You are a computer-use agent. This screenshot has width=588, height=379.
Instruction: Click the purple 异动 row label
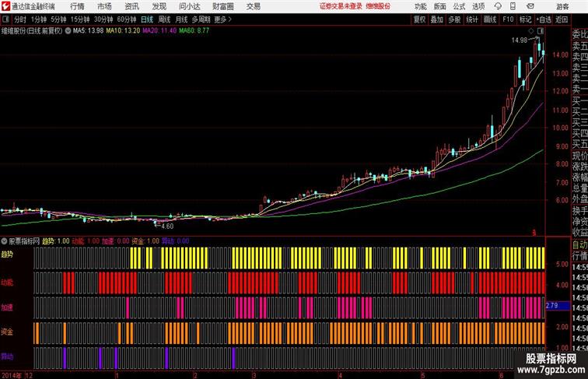point(7,356)
